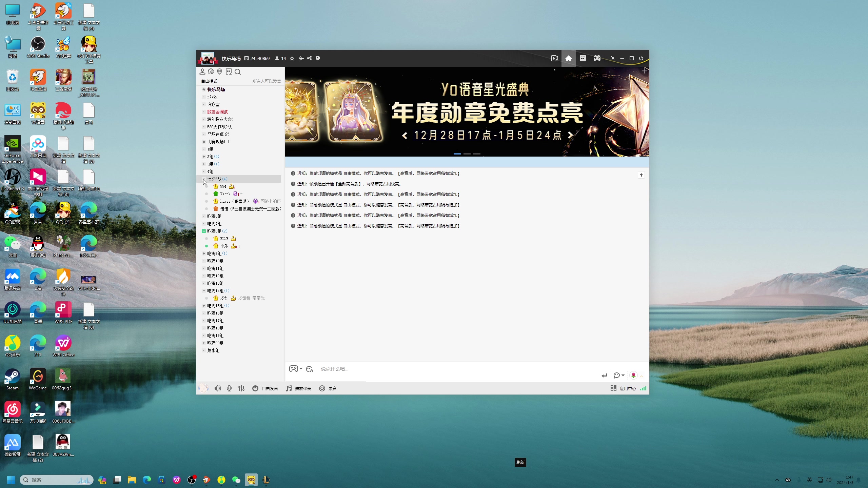The image size is (868, 488).
Task: Toggle the microphone icon on bottom bar
Action: 229,388
